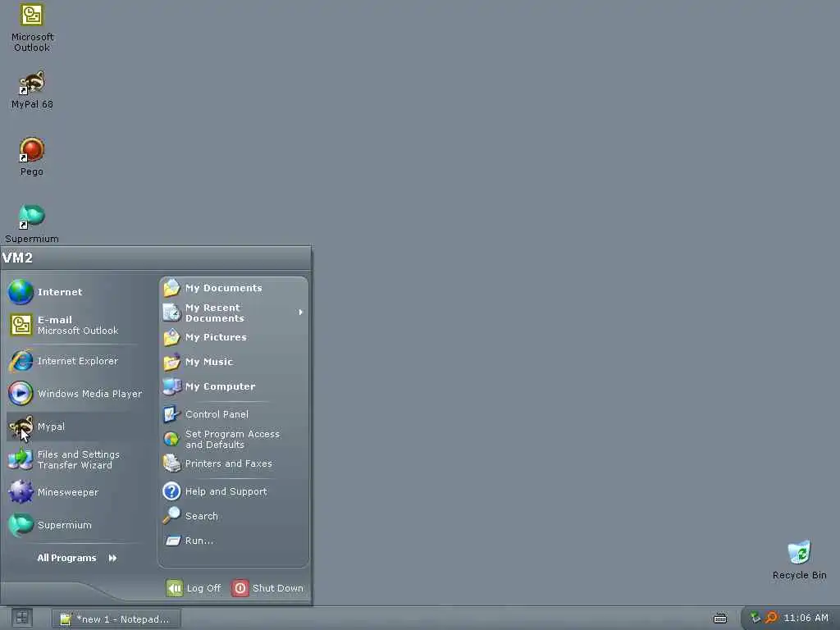Viewport: 840px width, 630px height.
Task: Select the Recycle Bin on the desktop
Action: tap(799, 560)
